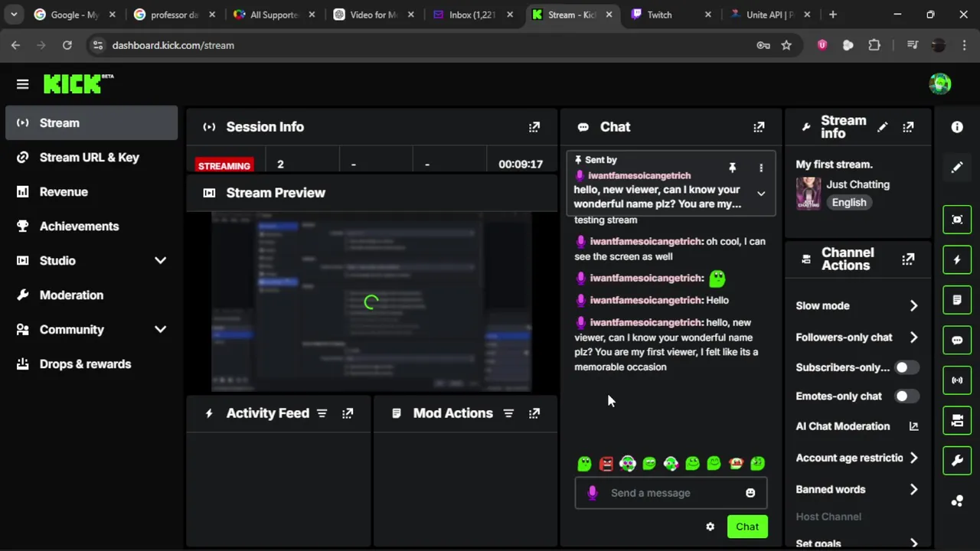Screen dimensions: 980x551
Task: Click the Just Chatting category thumbnail image
Action: (808, 193)
